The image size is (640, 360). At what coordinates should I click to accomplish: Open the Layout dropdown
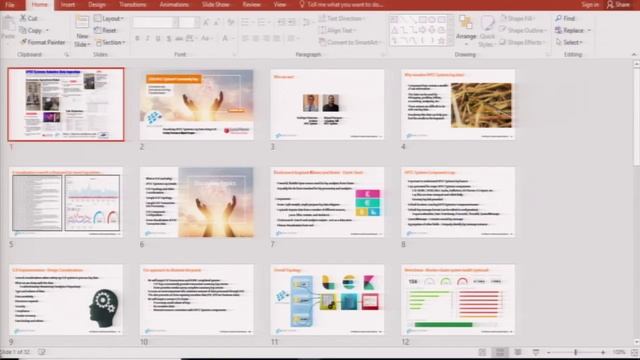tap(109, 18)
